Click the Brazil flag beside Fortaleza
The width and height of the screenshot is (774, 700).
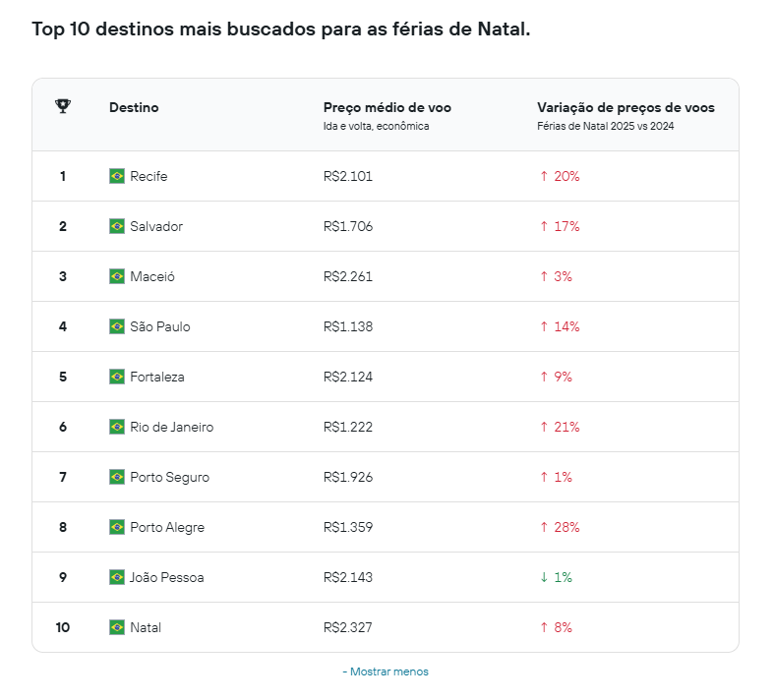(x=117, y=377)
